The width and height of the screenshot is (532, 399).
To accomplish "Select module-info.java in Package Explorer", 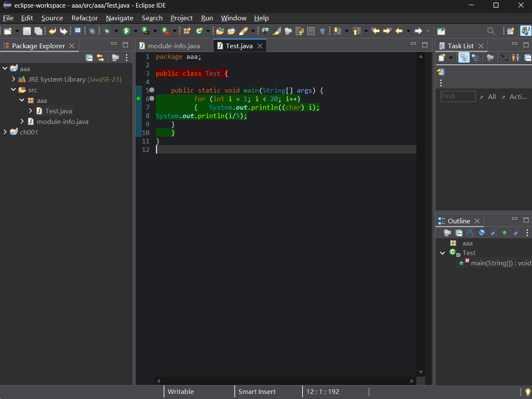I will (x=63, y=121).
